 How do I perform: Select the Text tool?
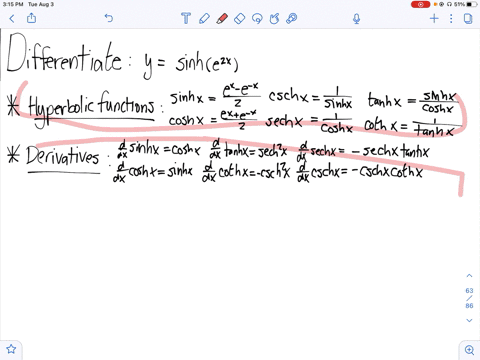(186, 18)
